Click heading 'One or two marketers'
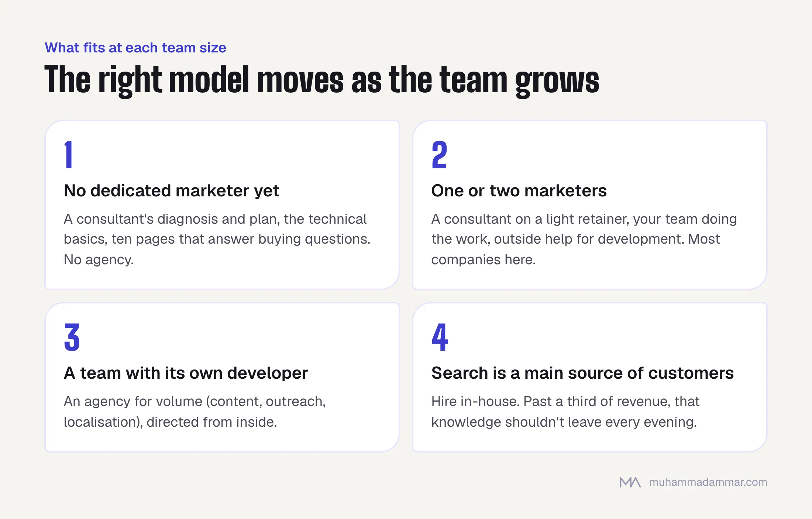The height and width of the screenshot is (519, 812). [x=519, y=191]
